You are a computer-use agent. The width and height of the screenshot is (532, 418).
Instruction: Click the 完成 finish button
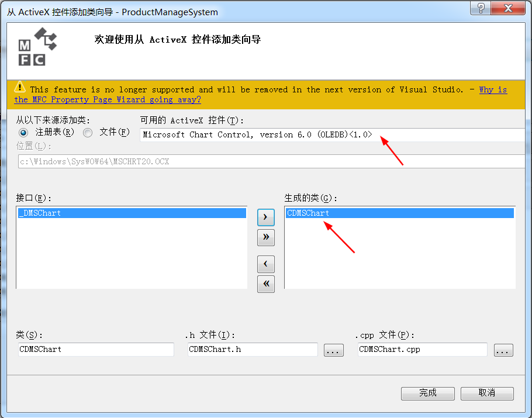[428, 393]
